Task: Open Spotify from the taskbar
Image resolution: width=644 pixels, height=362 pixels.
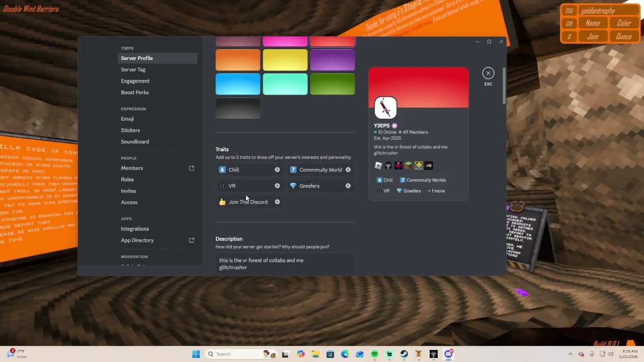Action: tap(375, 354)
